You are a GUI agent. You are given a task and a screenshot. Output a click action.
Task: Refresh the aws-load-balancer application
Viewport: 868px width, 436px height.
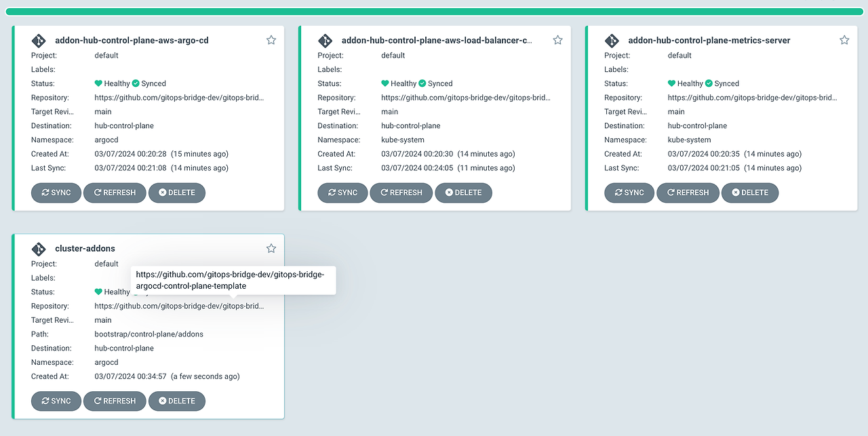click(x=401, y=193)
